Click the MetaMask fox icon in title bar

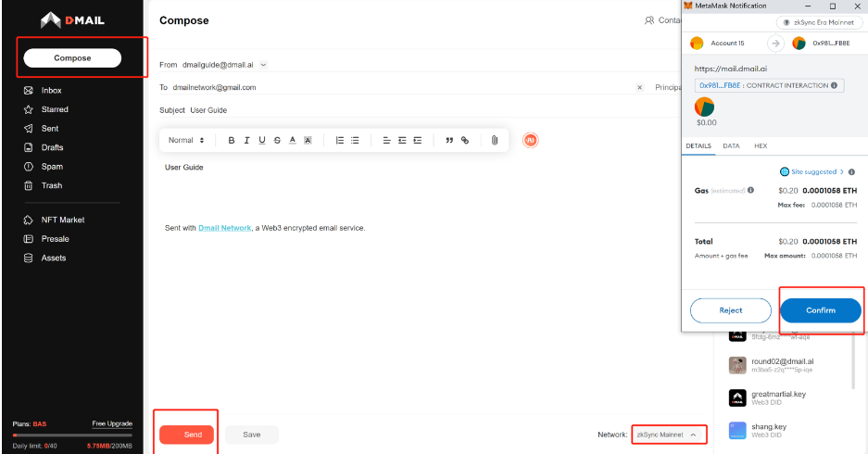688,6
